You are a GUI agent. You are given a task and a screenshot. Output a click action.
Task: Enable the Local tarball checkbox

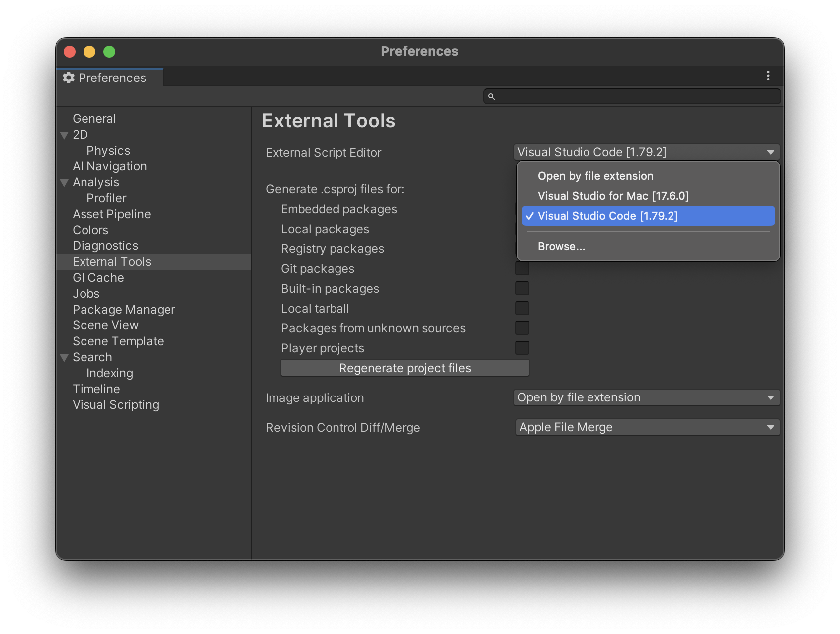(x=522, y=308)
